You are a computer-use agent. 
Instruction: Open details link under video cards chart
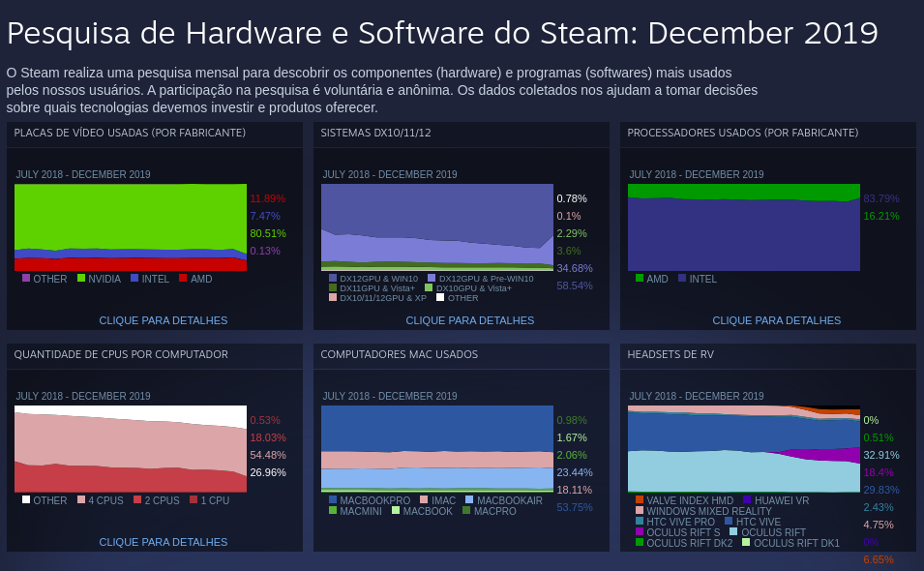(164, 320)
